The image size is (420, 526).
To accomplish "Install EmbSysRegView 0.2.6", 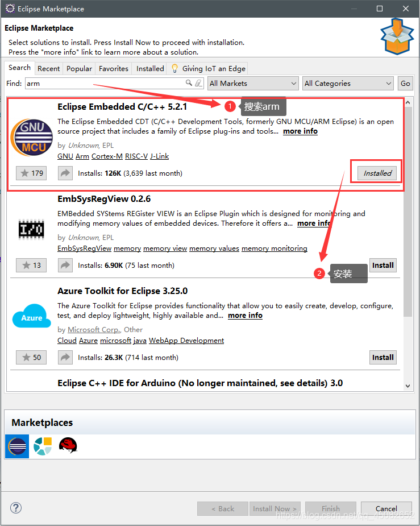I will pyautogui.click(x=383, y=266).
